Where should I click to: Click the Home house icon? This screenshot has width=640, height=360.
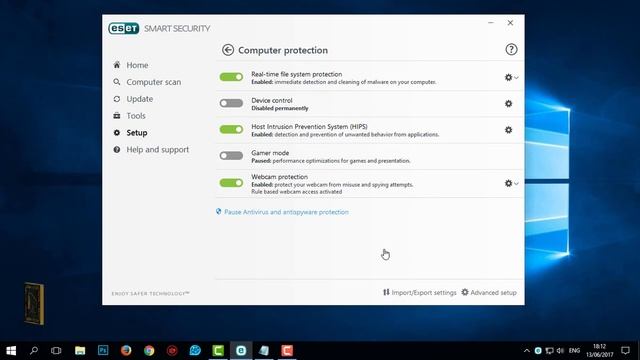coord(117,64)
